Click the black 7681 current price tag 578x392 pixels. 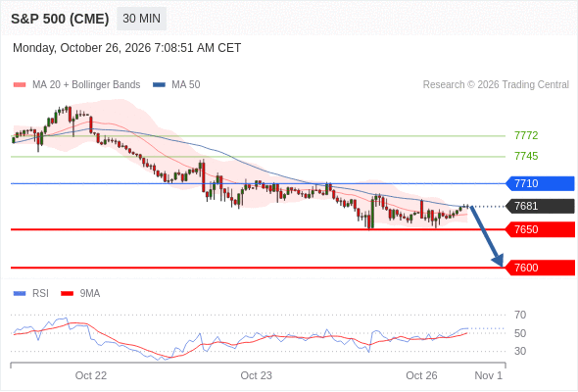540,206
